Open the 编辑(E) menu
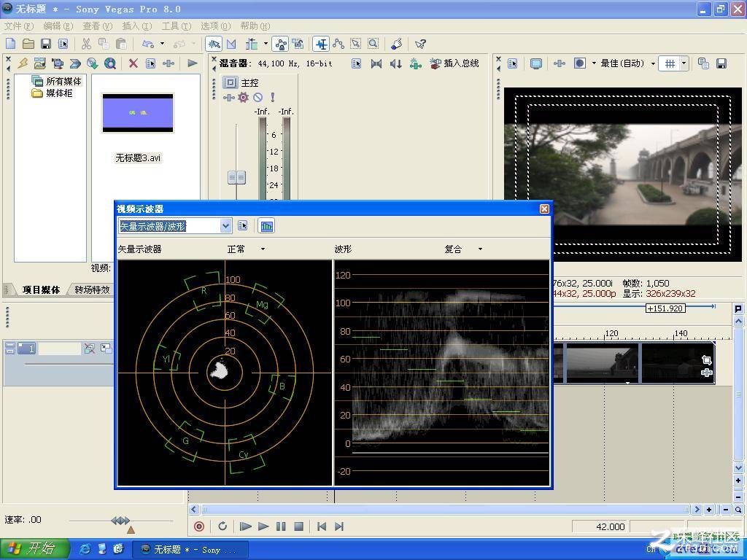This screenshot has height=560, width=747. (58, 26)
